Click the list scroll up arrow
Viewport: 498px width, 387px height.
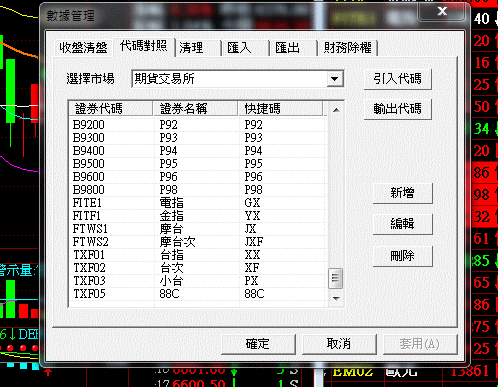tap(336, 110)
